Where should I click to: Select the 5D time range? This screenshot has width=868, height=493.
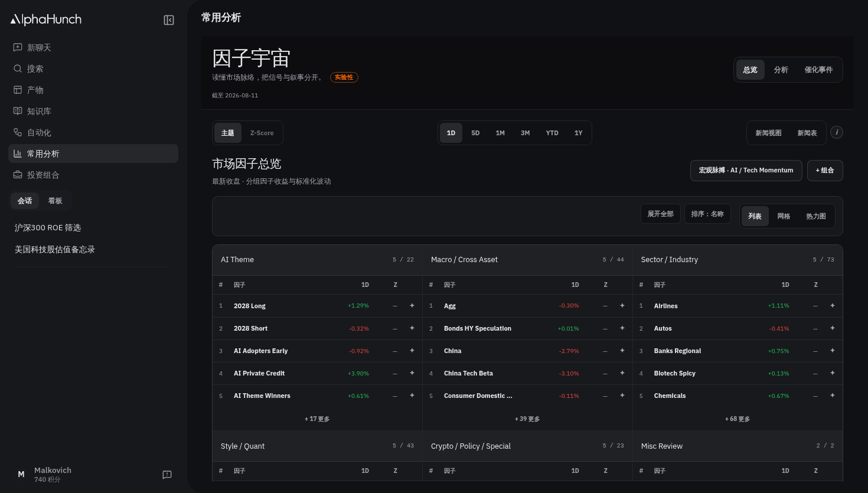click(475, 133)
